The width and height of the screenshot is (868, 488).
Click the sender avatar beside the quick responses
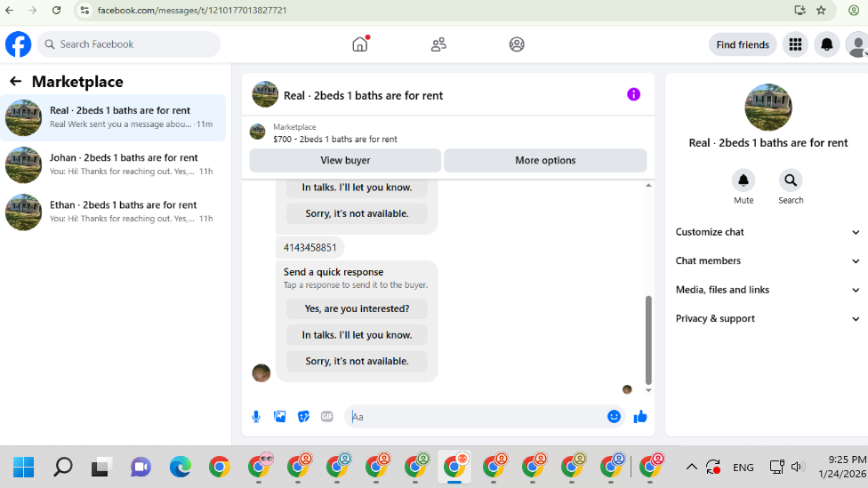pos(261,373)
